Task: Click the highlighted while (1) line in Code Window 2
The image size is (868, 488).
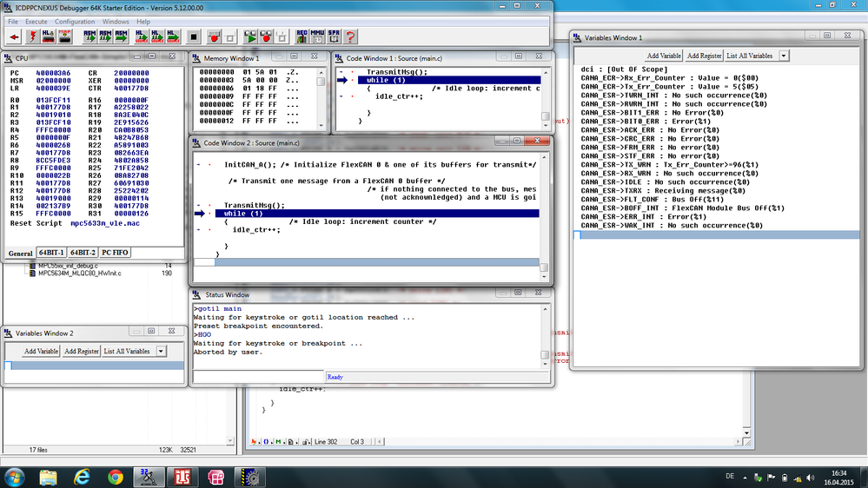Action: pos(377,214)
